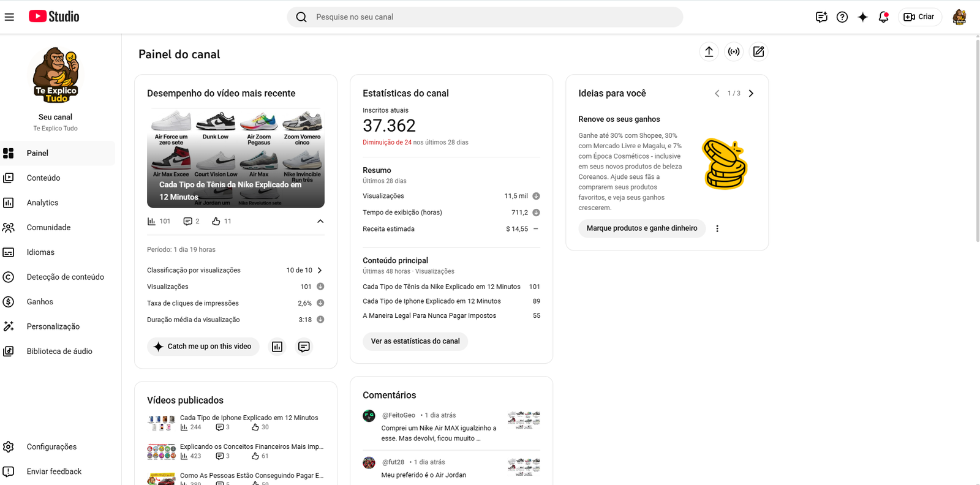This screenshot has height=485, width=980.
Task: Open video comments icon beside Catch me up
Action: point(304,347)
